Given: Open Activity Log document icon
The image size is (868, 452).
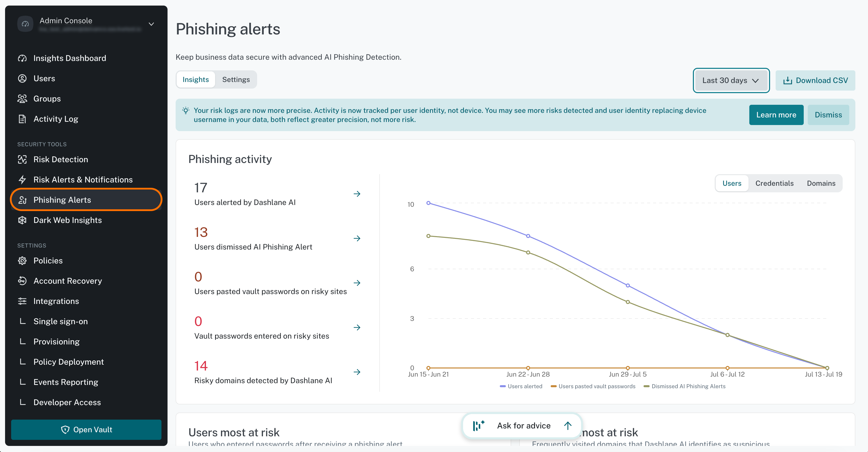Looking at the screenshot, I should click(x=22, y=119).
